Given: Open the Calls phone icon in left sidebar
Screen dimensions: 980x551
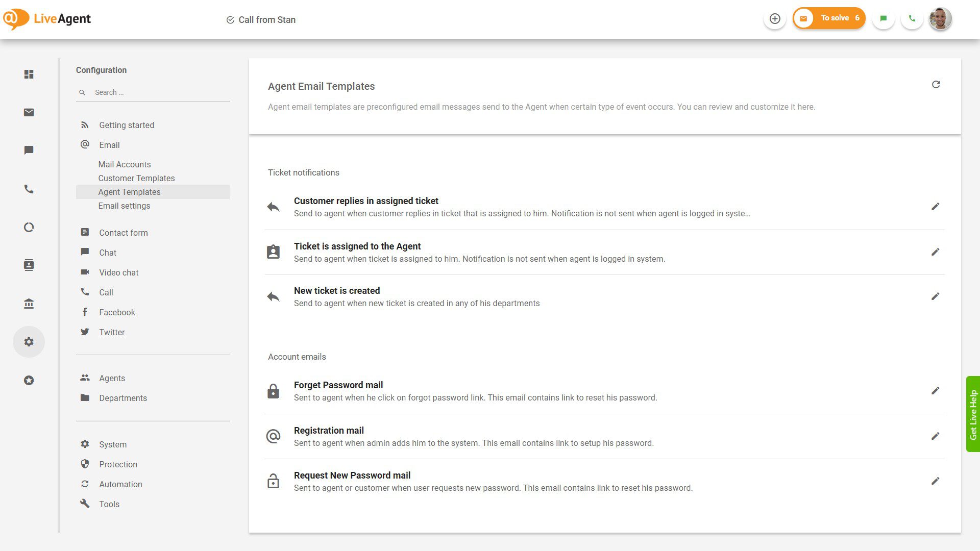Looking at the screenshot, I should (29, 189).
